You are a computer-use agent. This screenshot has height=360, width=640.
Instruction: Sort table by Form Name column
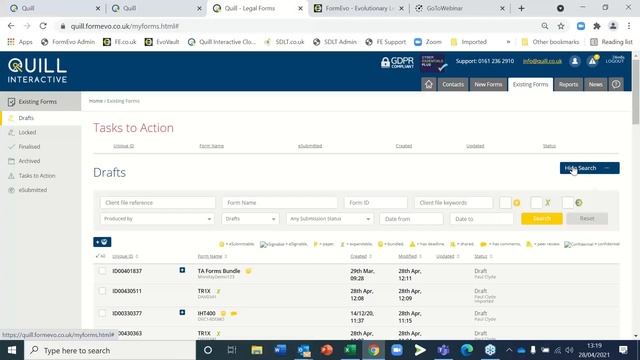pos(210,256)
